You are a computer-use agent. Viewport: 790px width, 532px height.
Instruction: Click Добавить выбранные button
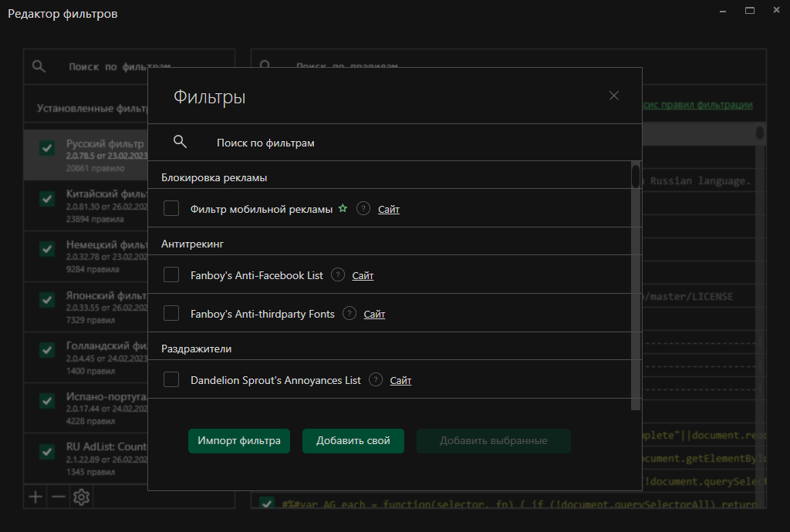[x=493, y=441]
